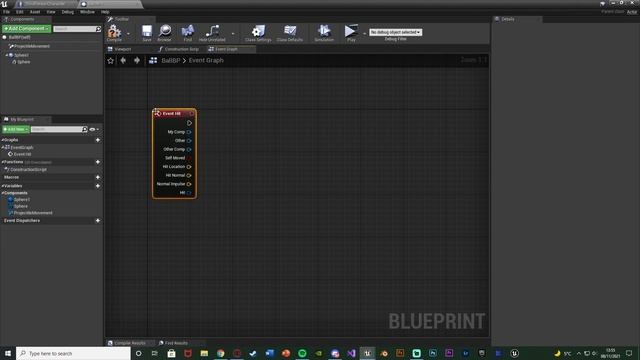
Task: Click the Components search field
Action: click(x=77, y=29)
